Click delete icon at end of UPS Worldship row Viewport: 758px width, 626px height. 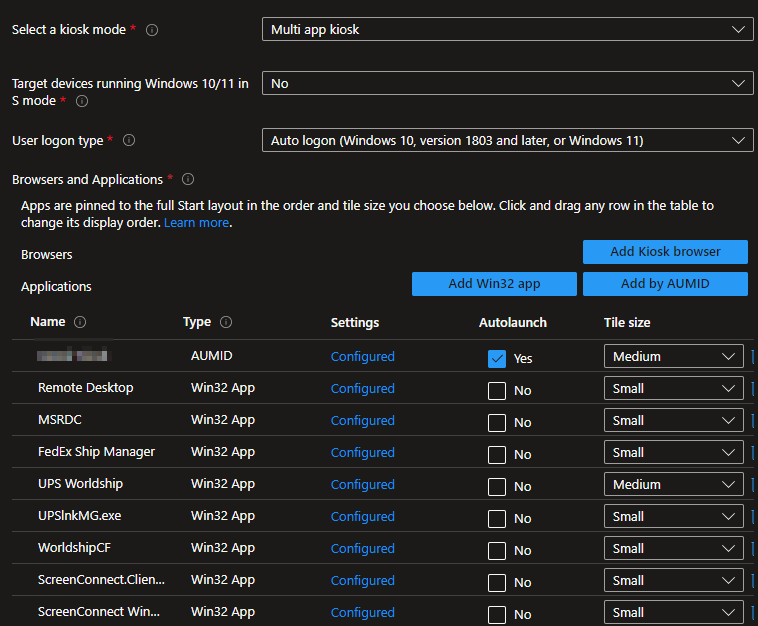pyautogui.click(x=753, y=484)
